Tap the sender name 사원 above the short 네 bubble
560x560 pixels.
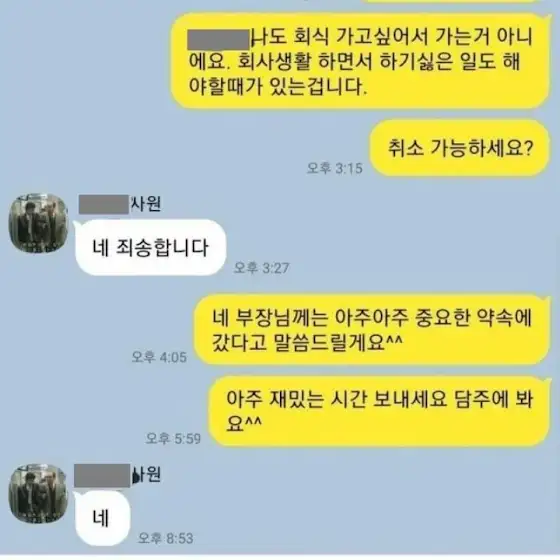(x=146, y=474)
